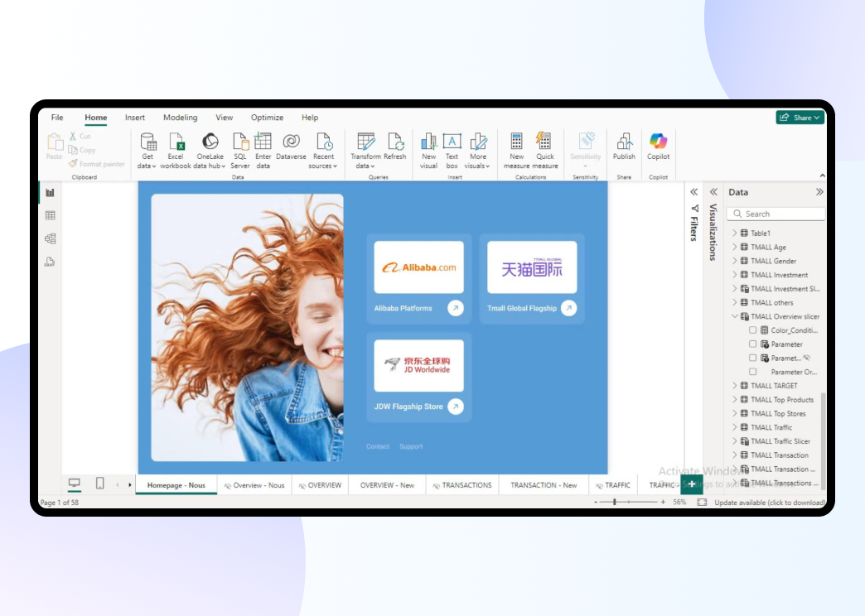Expand the Visualizations pane

[x=713, y=192]
